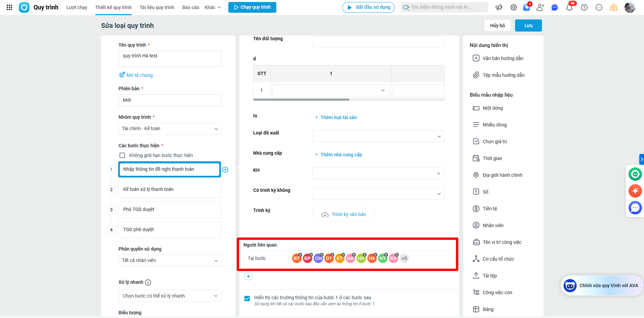
Task: Open dropdown in table row 1
Action: [331, 90]
